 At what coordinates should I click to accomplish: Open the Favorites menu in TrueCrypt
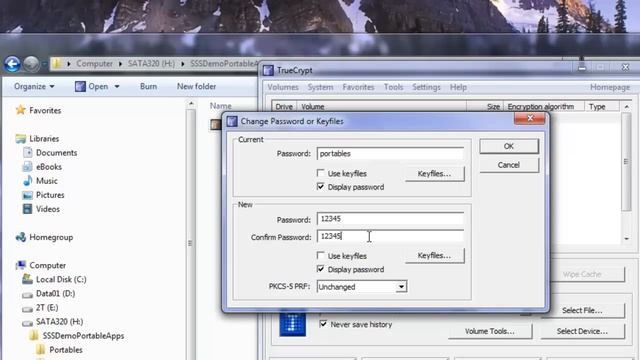pos(358,87)
